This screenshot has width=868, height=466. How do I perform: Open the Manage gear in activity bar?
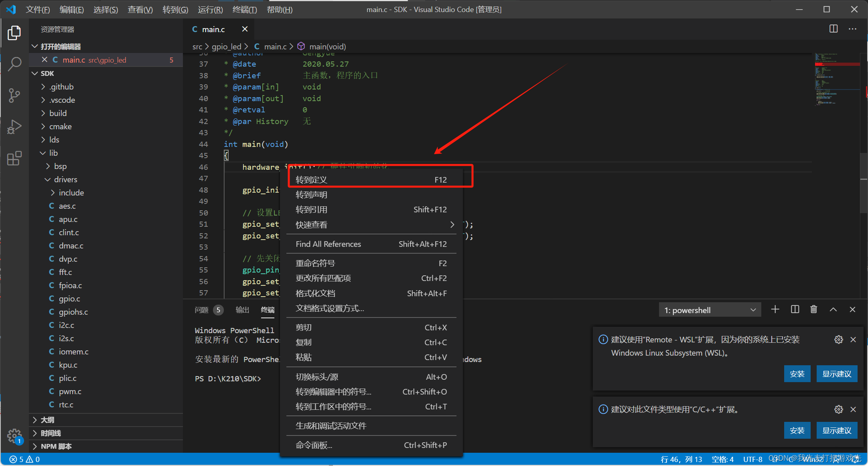[x=14, y=436]
